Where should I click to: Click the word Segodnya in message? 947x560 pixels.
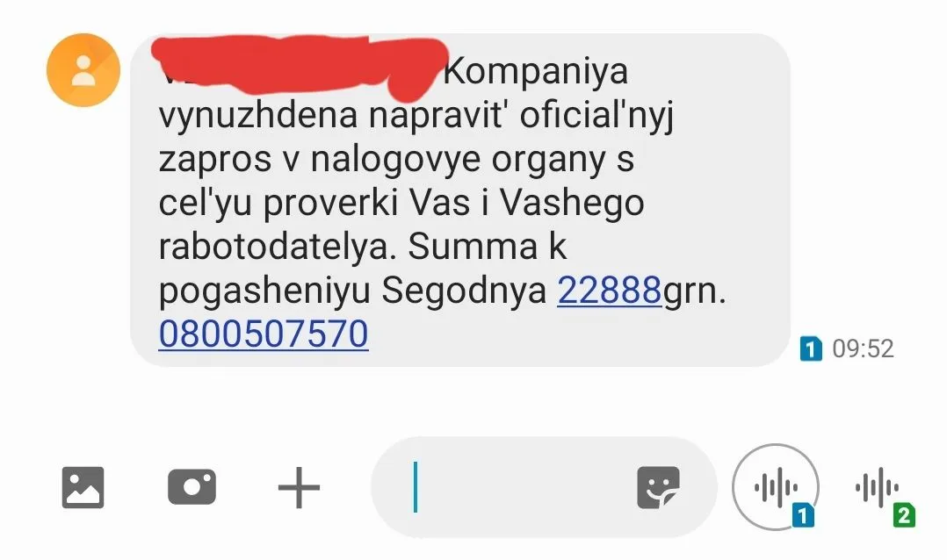[x=464, y=292]
